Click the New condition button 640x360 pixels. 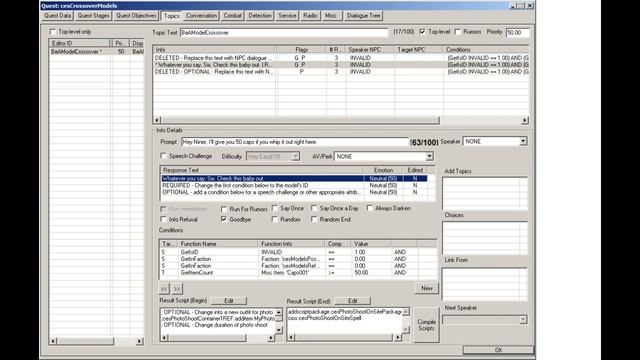427,288
